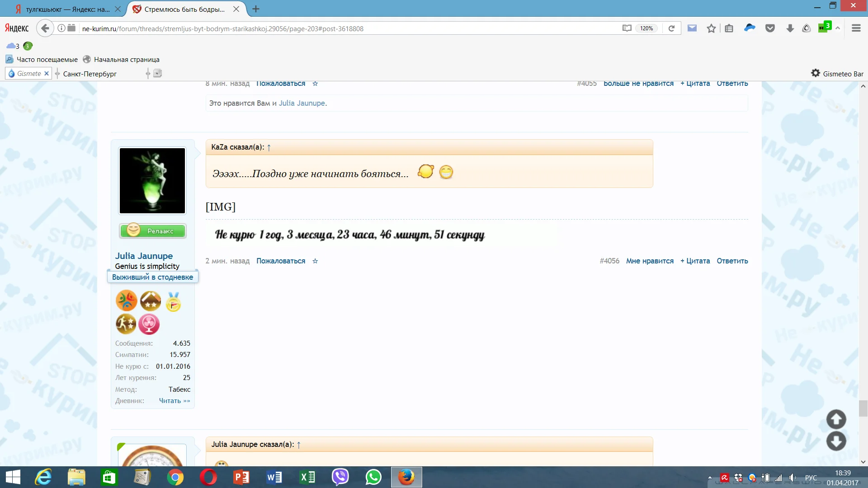Viewport: 868px width, 488px height.
Task: Switch to the Yandex search tab
Action: coord(68,9)
